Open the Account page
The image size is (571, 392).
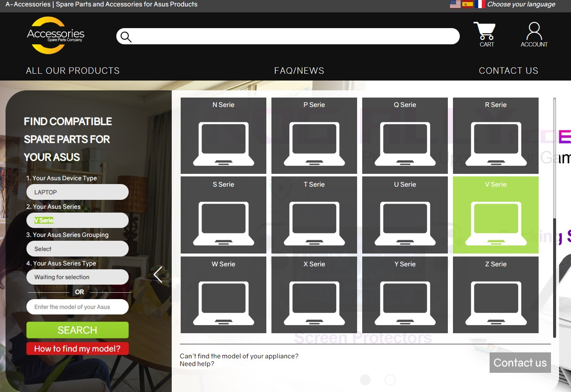coord(534,34)
